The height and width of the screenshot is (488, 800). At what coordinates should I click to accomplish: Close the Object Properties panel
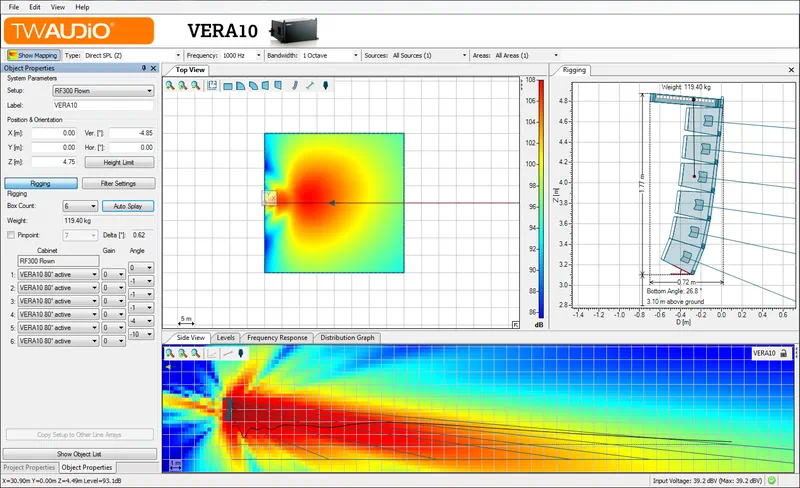click(153, 68)
